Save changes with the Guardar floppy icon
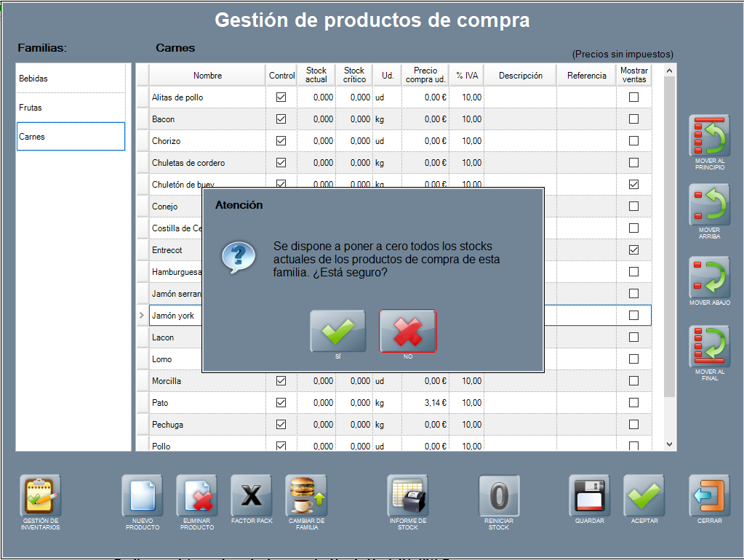 (589, 496)
